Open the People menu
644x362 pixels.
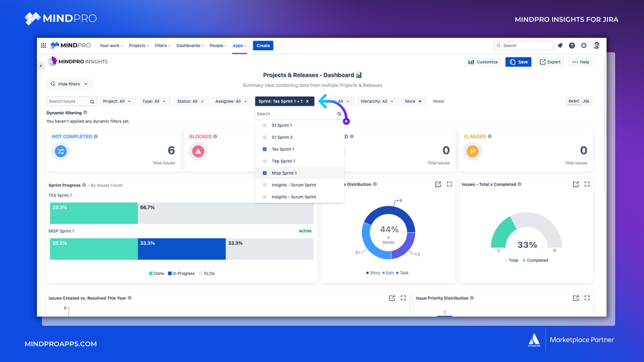coord(218,46)
